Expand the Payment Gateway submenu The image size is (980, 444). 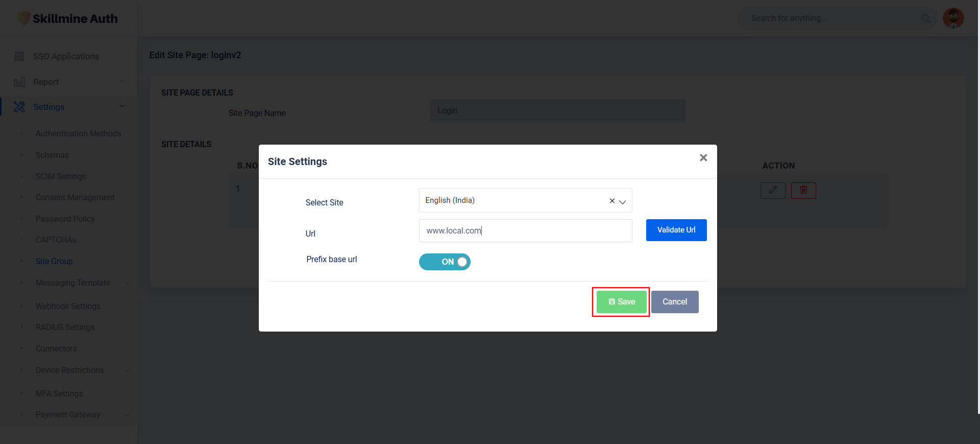click(127, 415)
